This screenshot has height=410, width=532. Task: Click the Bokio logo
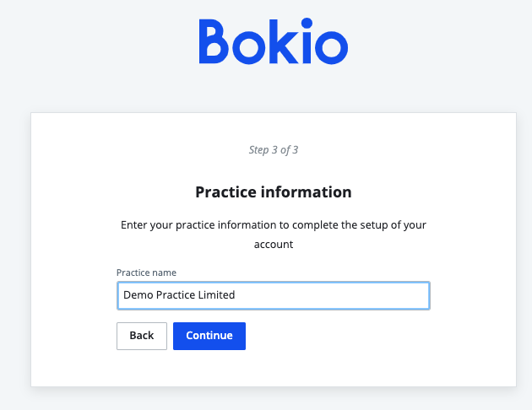[273, 40]
